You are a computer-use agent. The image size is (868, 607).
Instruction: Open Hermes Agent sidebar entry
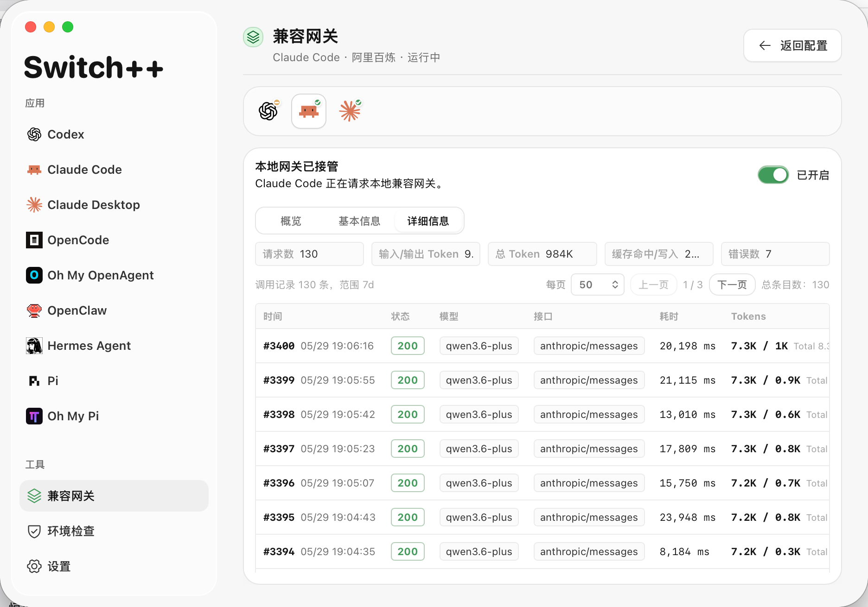tap(114, 346)
